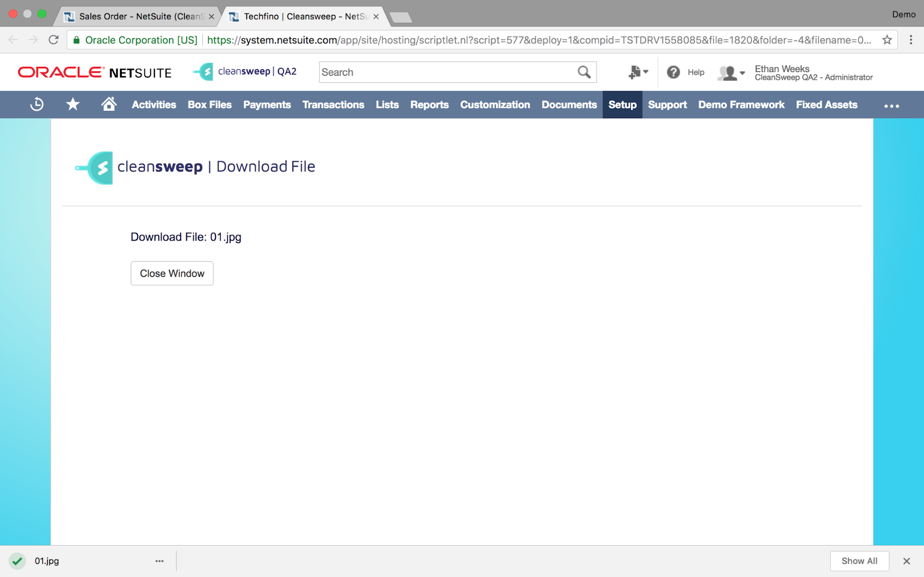This screenshot has height=577, width=924.
Task: Go to the Home house icon
Action: (109, 104)
